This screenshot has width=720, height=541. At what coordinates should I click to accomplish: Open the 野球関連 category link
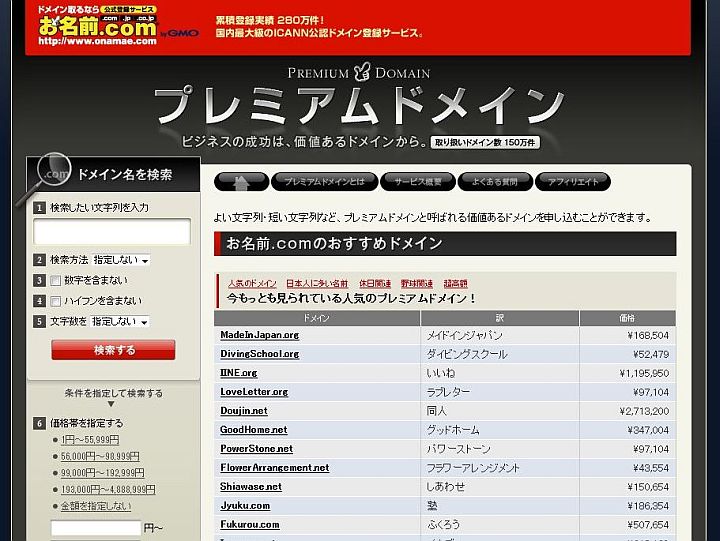tap(417, 283)
